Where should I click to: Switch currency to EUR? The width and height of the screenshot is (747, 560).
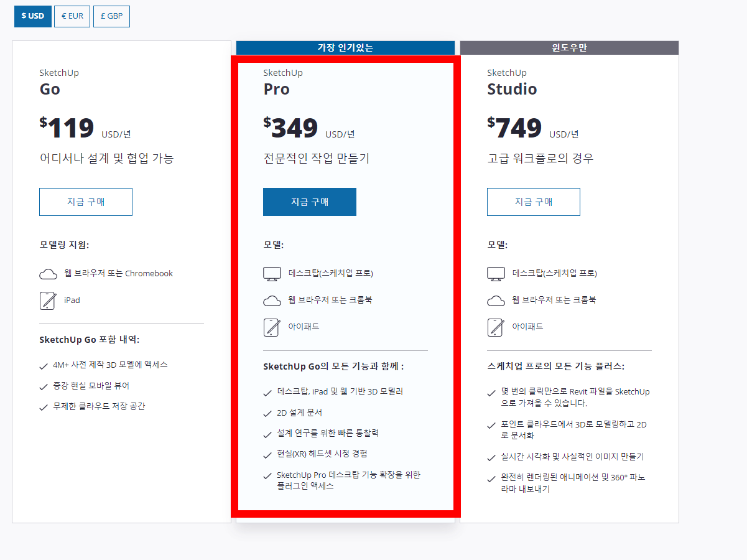point(72,16)
